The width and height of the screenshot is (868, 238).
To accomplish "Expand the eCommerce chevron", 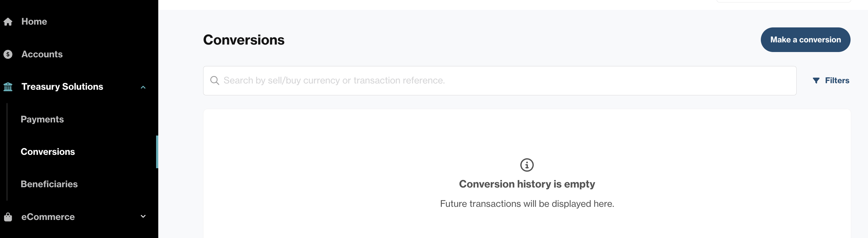I will point(143,217).
